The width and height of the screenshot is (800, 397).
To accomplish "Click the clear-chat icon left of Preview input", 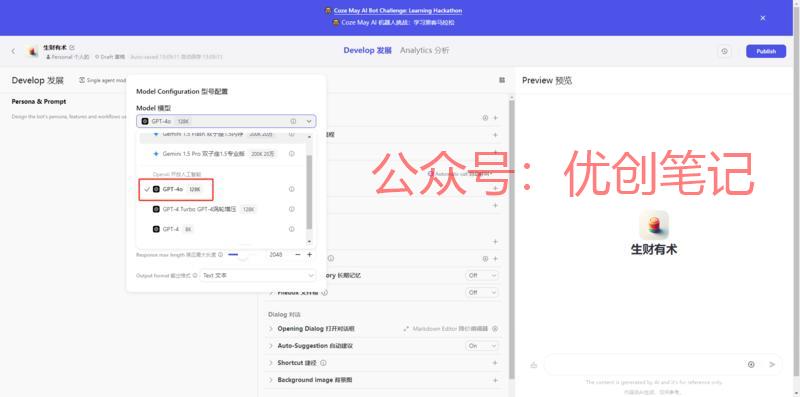I will (x=534, y=365).
